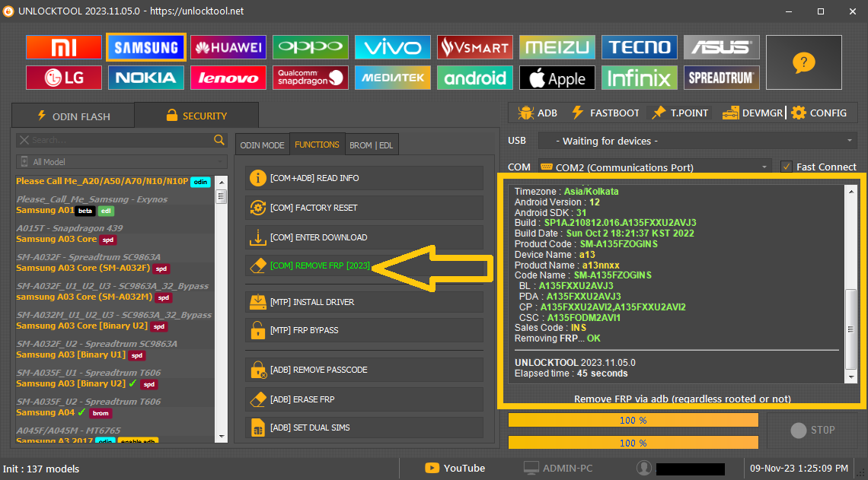The width and height of the screenshot is (868, 480).
Task: Click [ADB] SET DUAL SIMS
Action: point(364,428)
